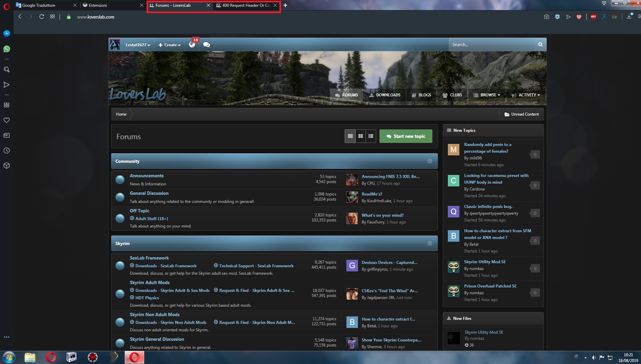
Task: Open the Blogs navigation tab
Action: [x=421, y=95]
